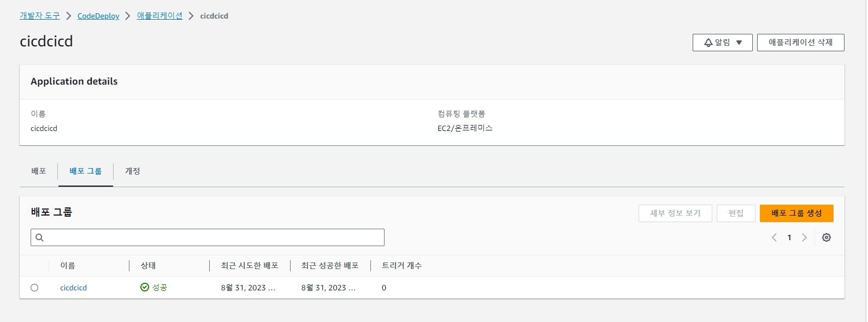Click the 배포 그룹 생성 button
The width and height of the screenshot is (868, 322).
796,213
